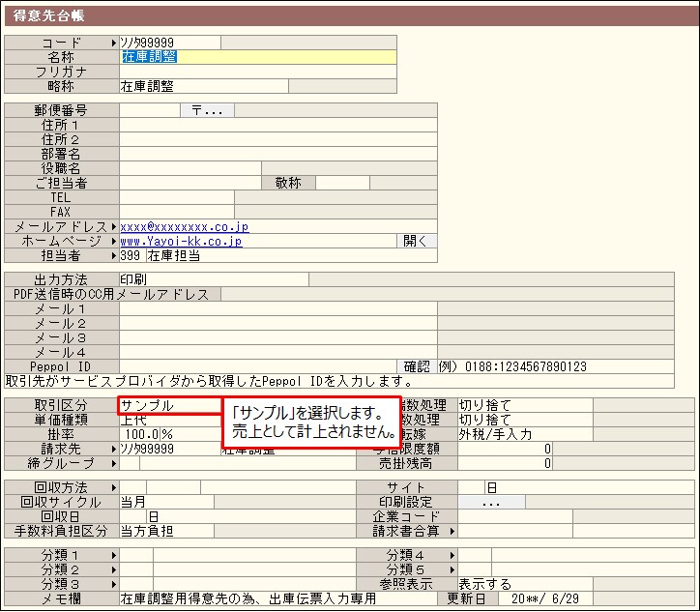Expand the 分類4 selection arrow

point(452,556)
